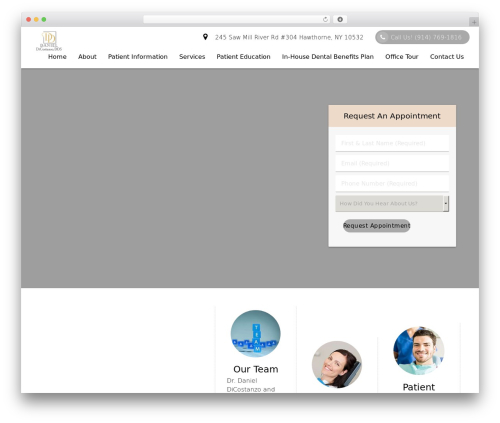500x423 pixels.
Task: Click the map pin location icon
Action: (x=205, y=37)
